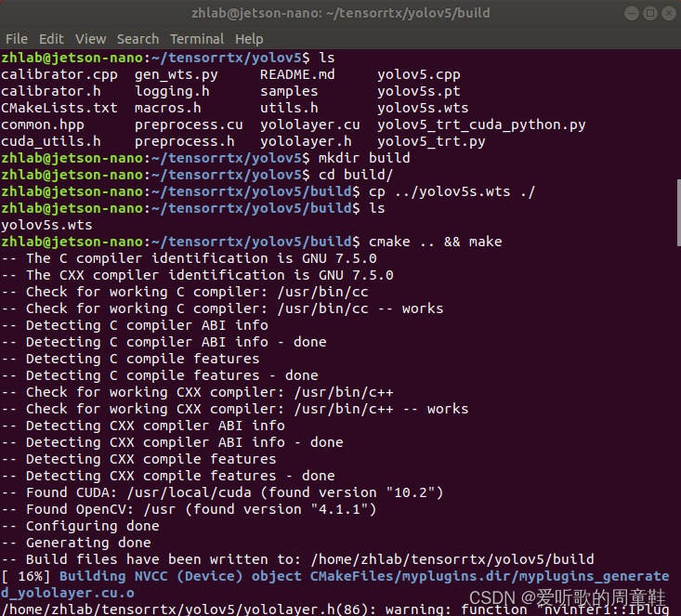Open the Help menu
Screen dimensions: 681x616
click(x=249, y=39)
